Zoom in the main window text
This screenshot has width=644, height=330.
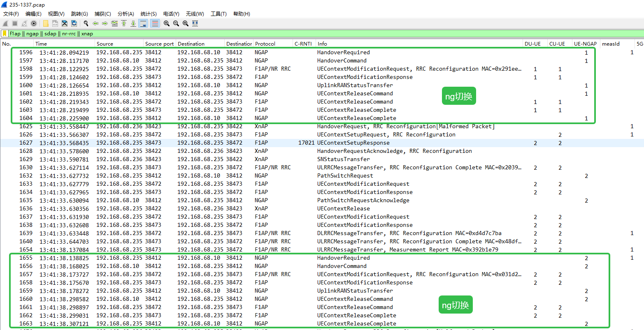point(167,23)
